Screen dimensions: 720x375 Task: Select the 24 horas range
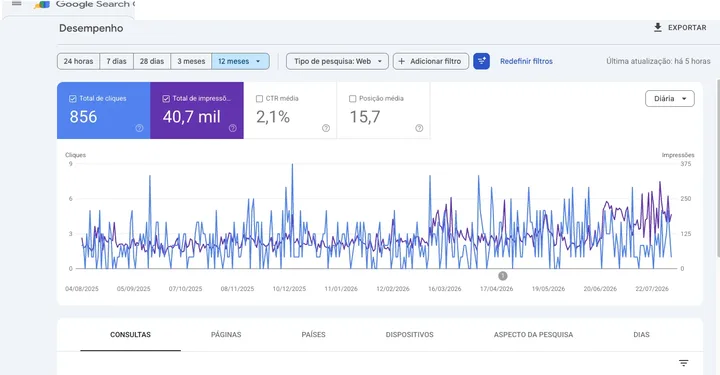(78, 61)
